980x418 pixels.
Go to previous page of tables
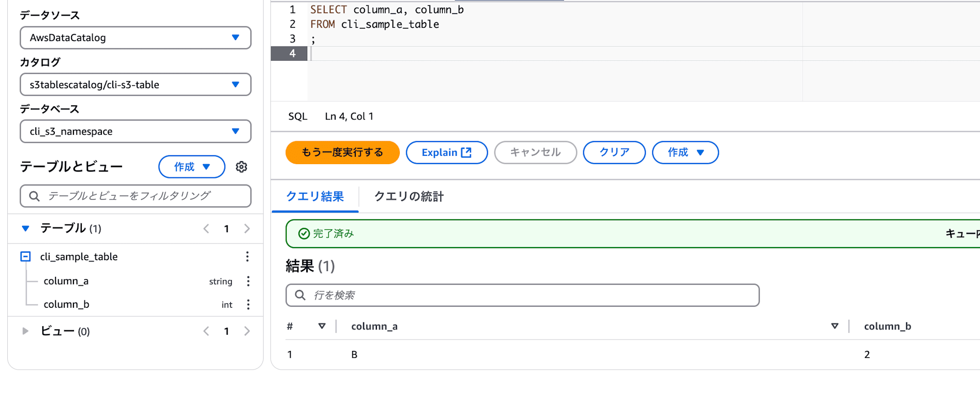(206, 228)
